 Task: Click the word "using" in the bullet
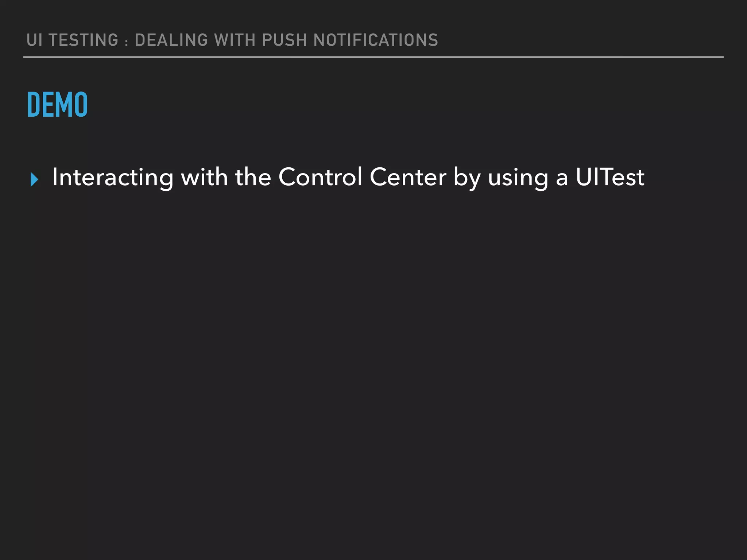[x=518, y=178]
